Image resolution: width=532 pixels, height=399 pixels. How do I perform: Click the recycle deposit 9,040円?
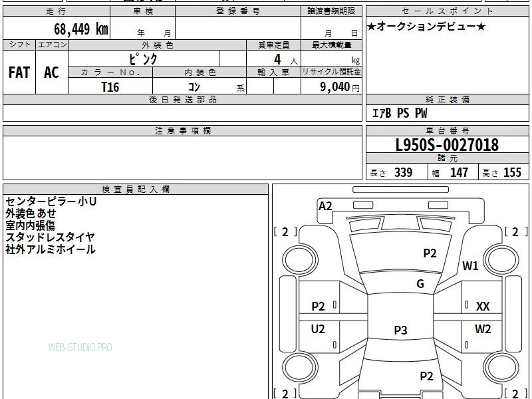click(x=340, y=87)
